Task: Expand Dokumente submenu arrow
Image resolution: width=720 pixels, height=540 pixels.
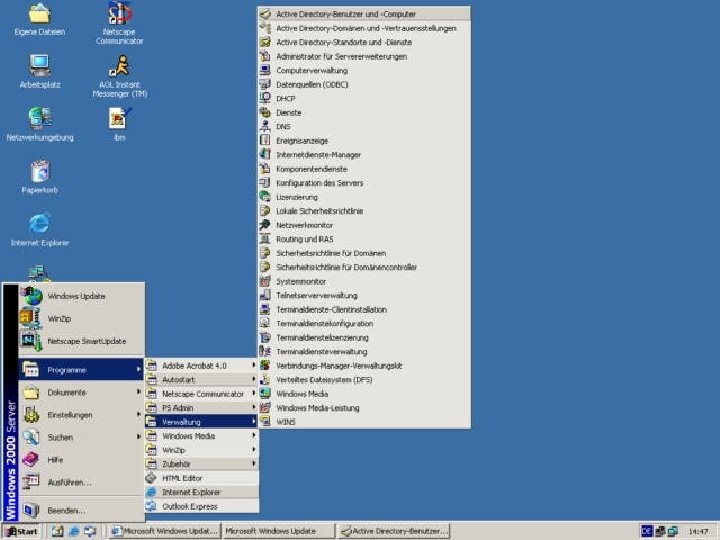Action: point(138,392)
